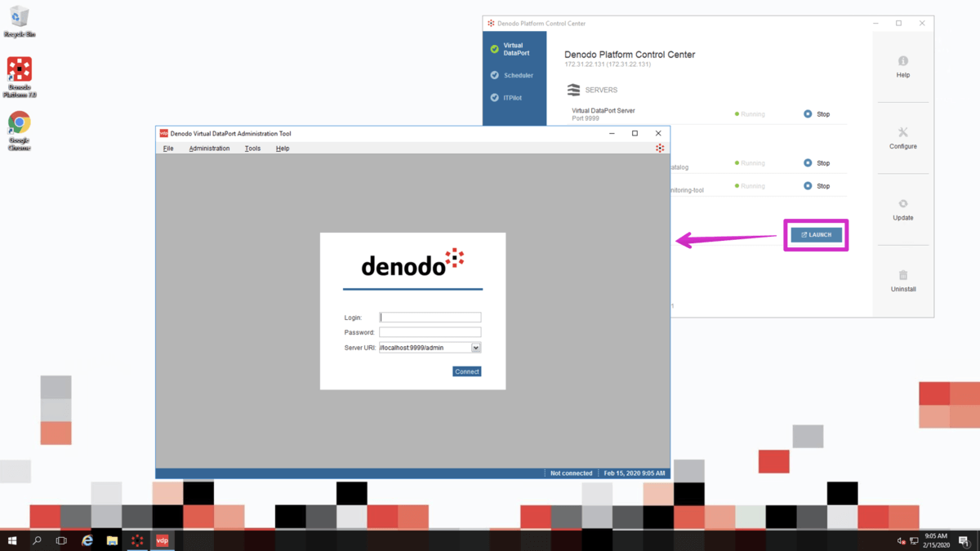
Task: Click the SERVERS stack icon
Action: (x=573, y=90)
